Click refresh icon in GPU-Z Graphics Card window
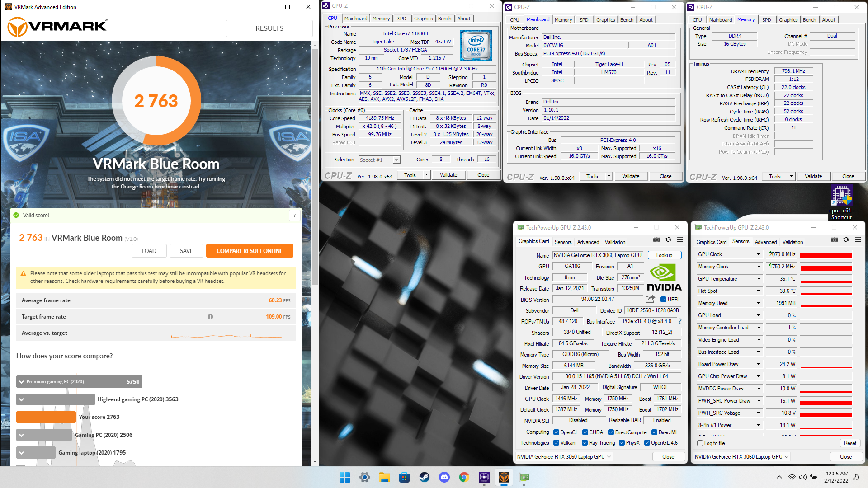This screenshot has height=488, width=868. (669, 240)
